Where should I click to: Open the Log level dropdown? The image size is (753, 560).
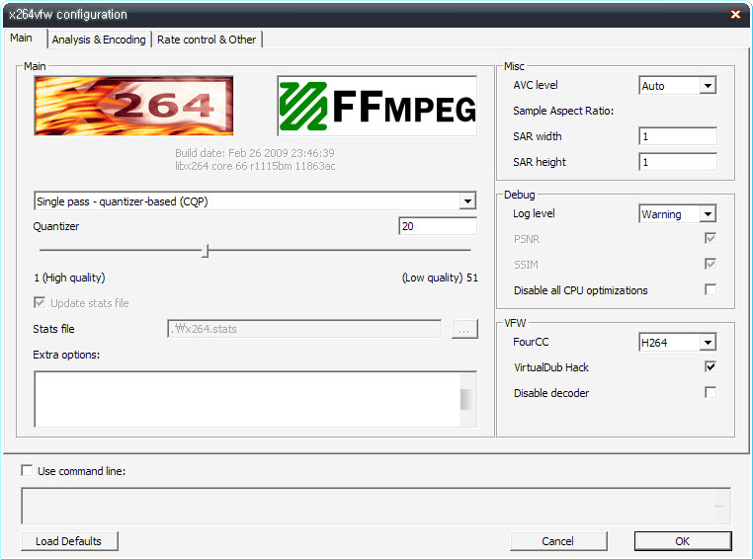708,214
